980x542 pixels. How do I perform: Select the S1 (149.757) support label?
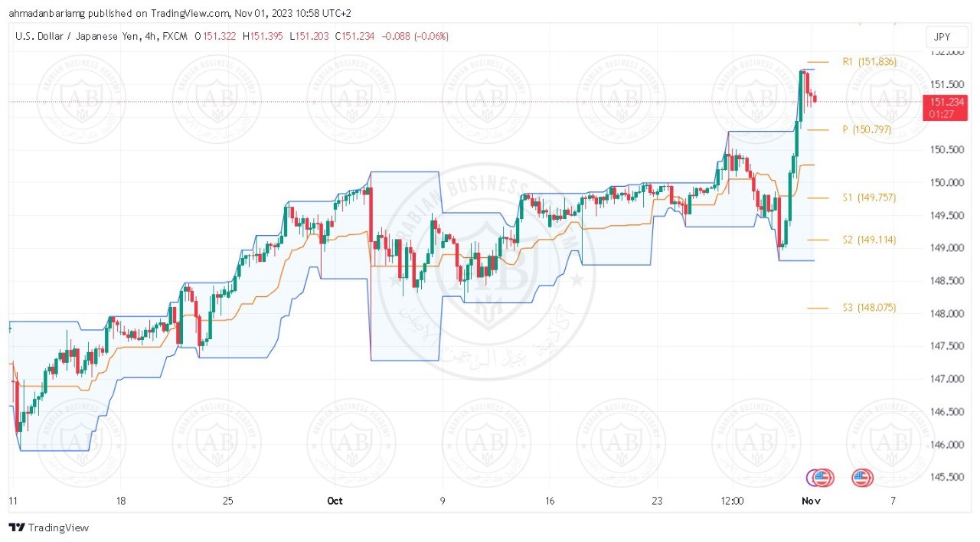coord(869,197)
